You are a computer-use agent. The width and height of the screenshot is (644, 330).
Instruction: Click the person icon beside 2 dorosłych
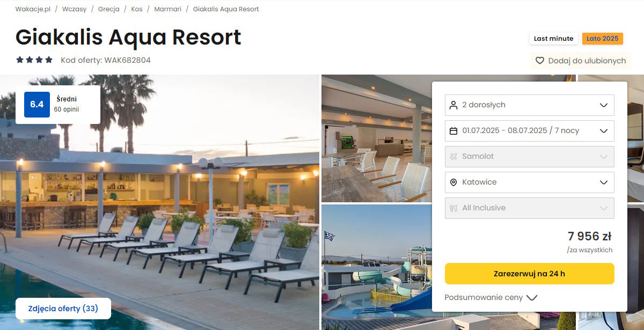453,105
